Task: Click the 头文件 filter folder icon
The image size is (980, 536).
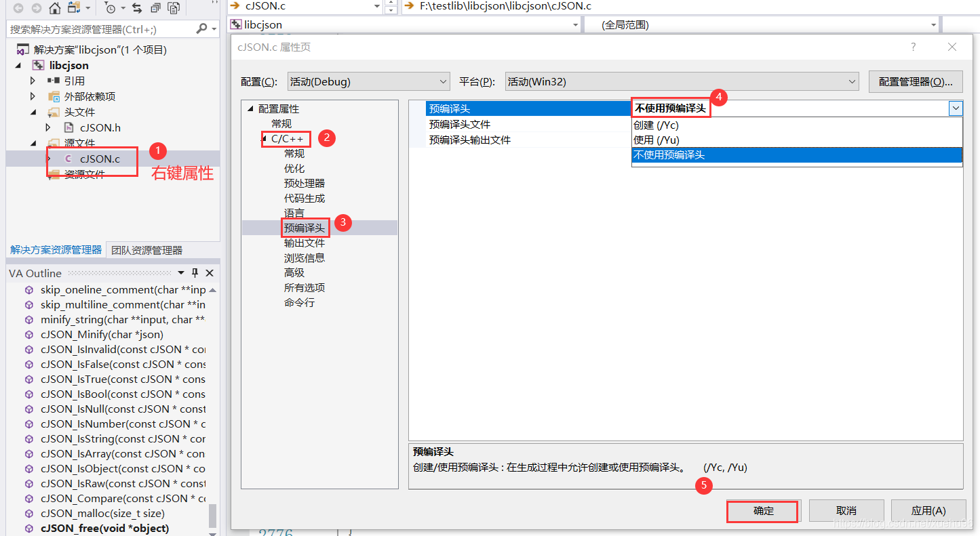Action: tap(54, 112)
